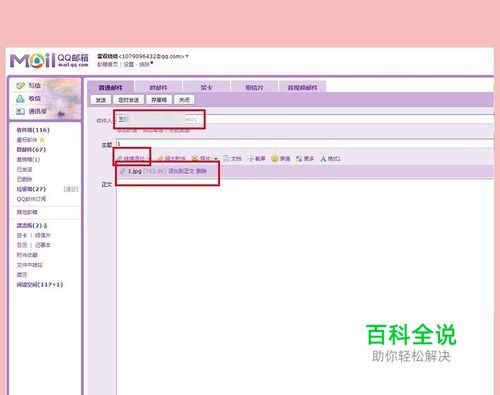Click the 邮箱首页 mailbox home link
The width and height of the screenshot is (500, 395).
point(107,64)
